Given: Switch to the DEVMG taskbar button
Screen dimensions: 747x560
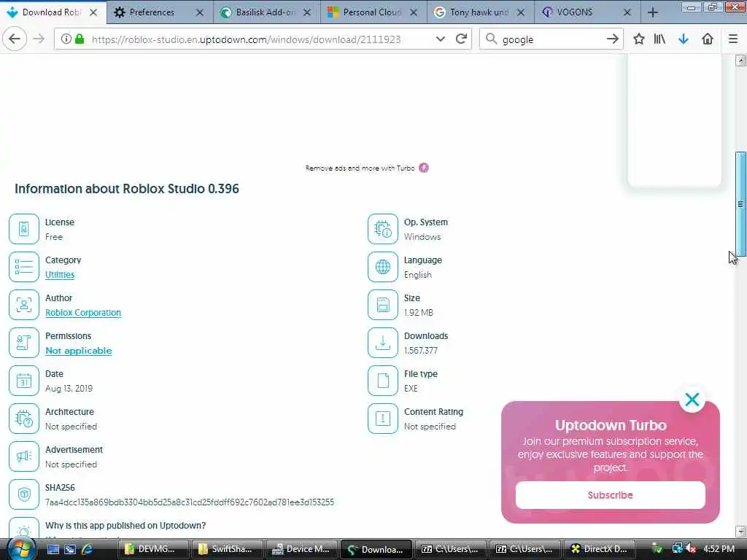Looking at the screenshot, I should click(x=152, y=549).
